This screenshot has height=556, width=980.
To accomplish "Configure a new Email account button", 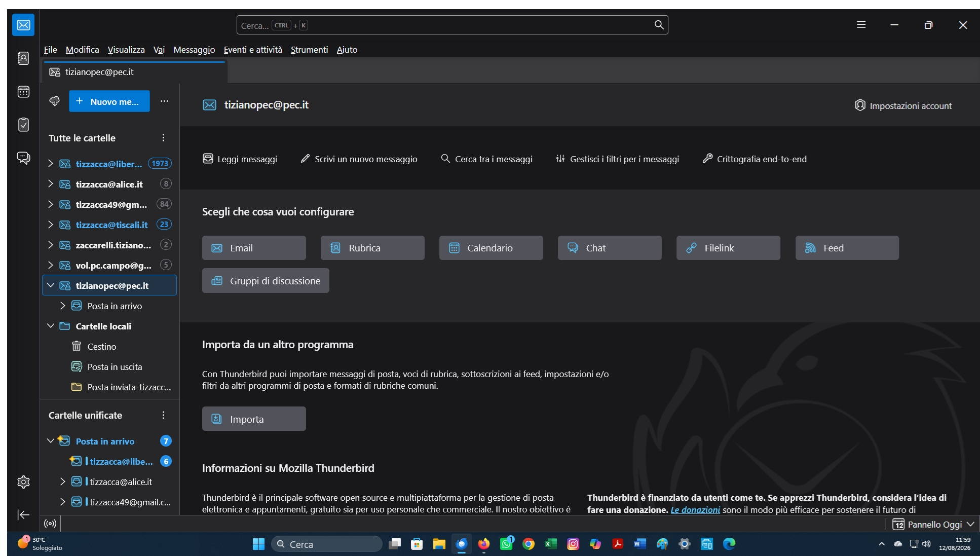I will coord(254,248).
